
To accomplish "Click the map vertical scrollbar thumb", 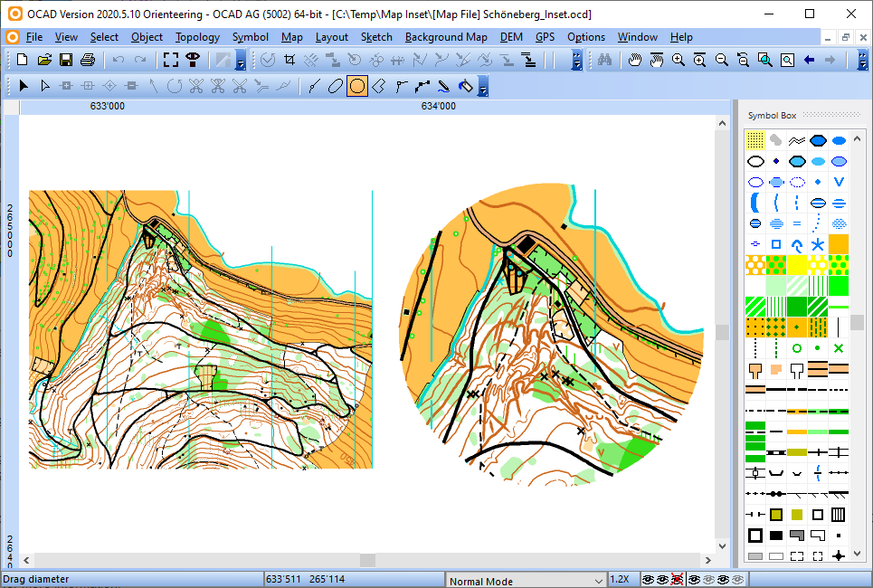I will (722, 332).
